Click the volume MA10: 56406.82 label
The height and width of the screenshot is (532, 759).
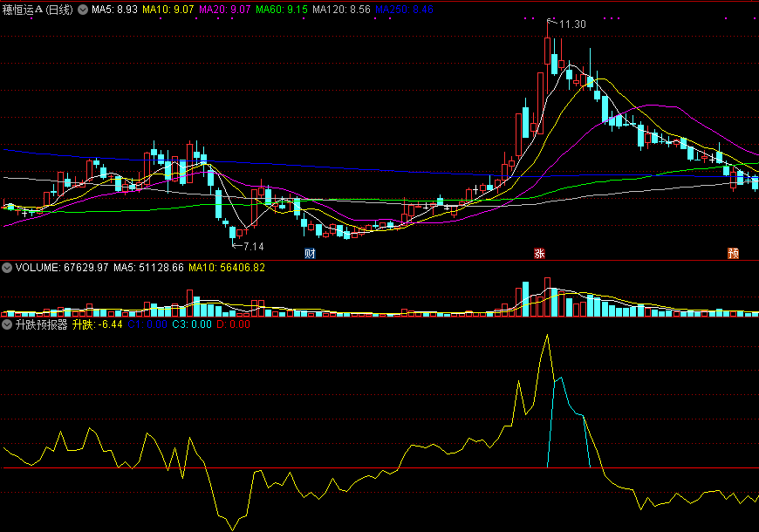tap(227, 268)
